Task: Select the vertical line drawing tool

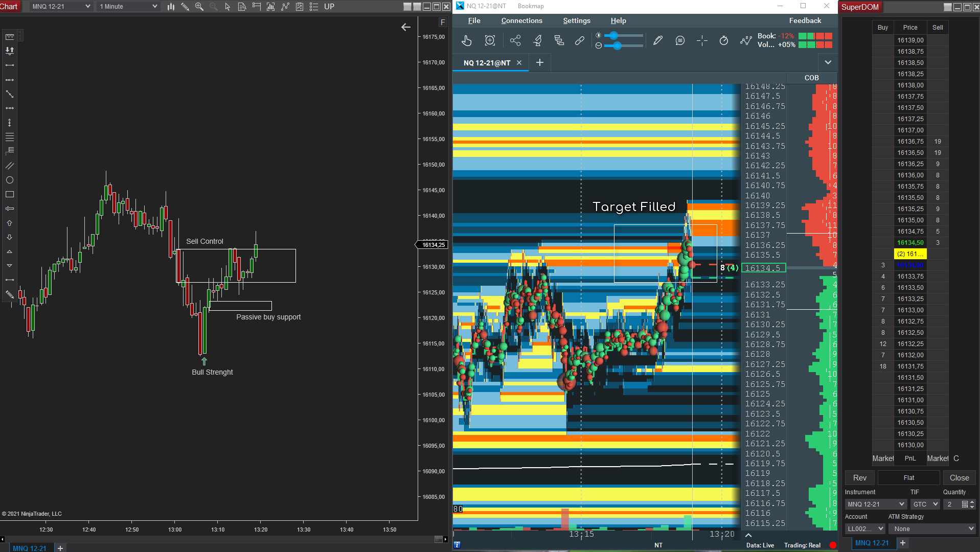Action: (x=10, y=123)
